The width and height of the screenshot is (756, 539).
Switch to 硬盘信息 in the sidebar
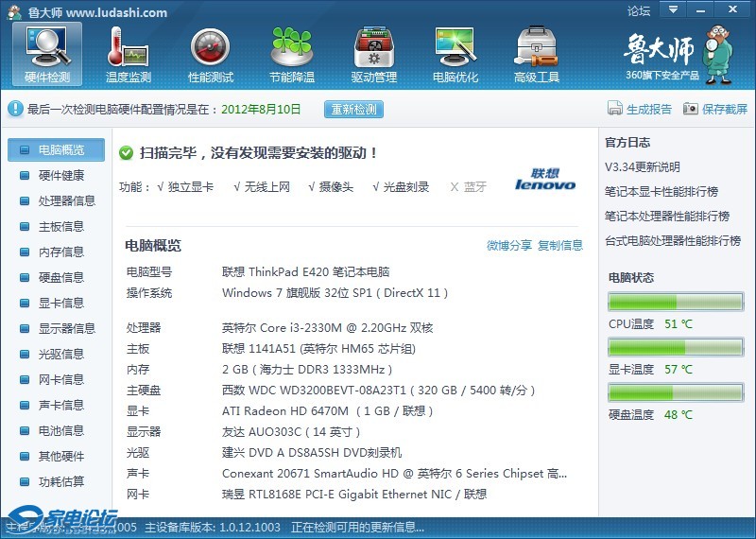(60, 277)
